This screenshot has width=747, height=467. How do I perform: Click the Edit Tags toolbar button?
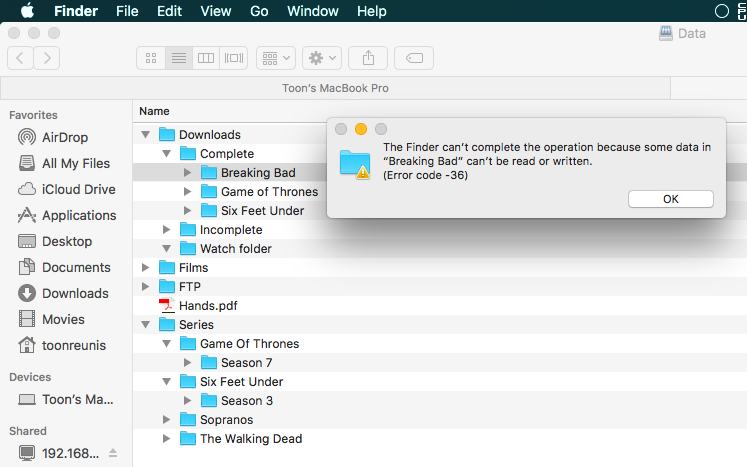[x=414, y=58]
